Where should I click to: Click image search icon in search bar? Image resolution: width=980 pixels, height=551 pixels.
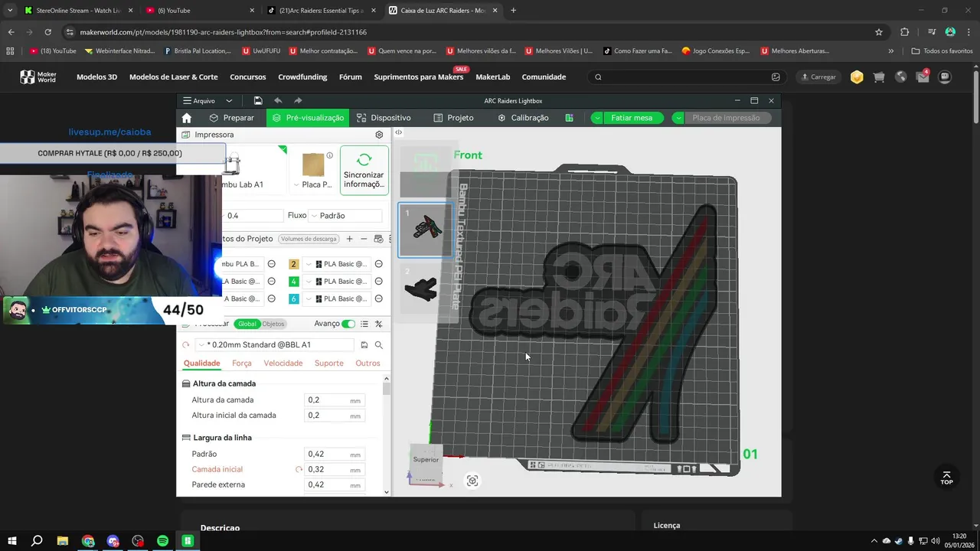[x=776, y=77]
